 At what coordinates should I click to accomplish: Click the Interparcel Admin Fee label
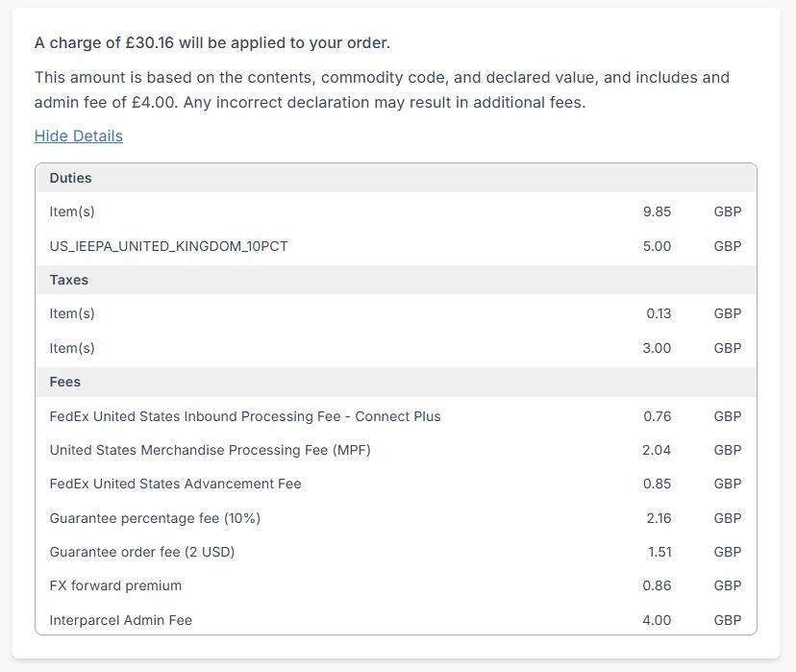(120, 620)
